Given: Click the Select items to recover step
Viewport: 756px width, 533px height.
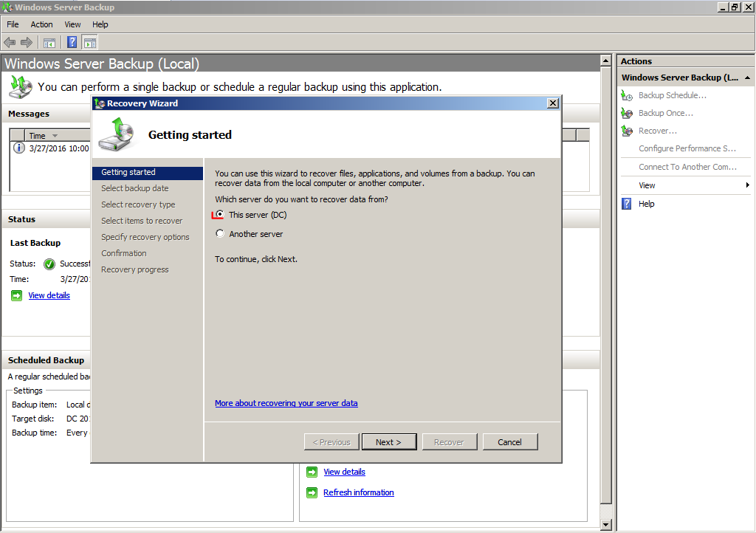Looking at the screenshot, I should coord(142,221).
